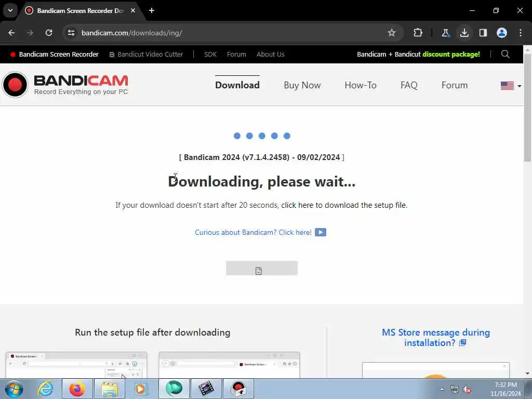Open Bandicam Screen Recorder top link
The width and height of the screenshot is (532, 399).
pyautogui.click(x=55, y=54)
